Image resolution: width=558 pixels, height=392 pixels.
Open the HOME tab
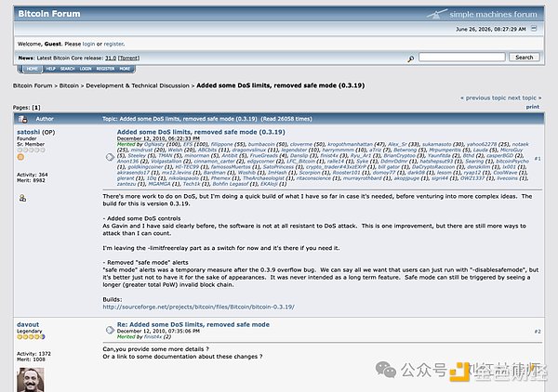[x=32, y=69]
